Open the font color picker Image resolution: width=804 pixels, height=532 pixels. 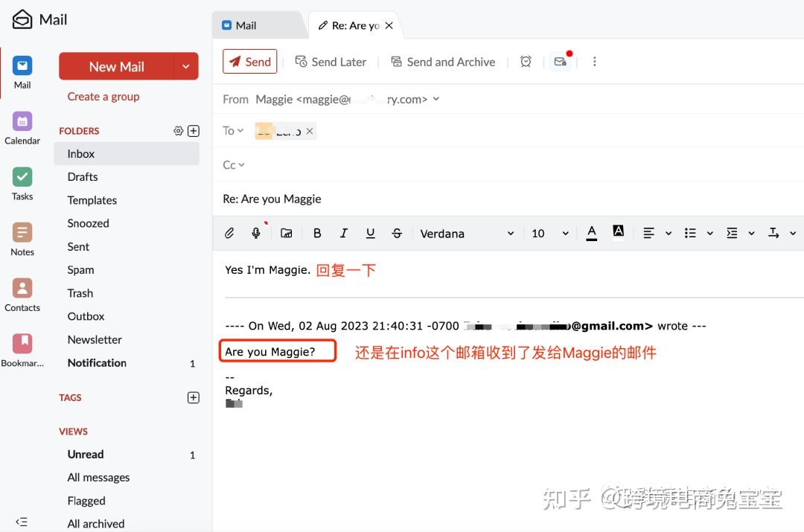[592, 233]
